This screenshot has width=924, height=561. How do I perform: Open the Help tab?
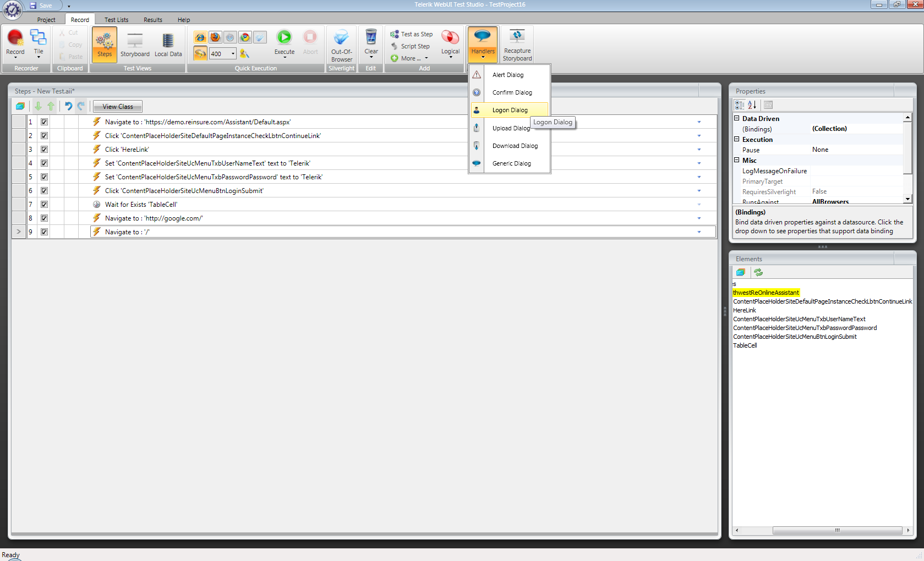[x=184, y=20]
